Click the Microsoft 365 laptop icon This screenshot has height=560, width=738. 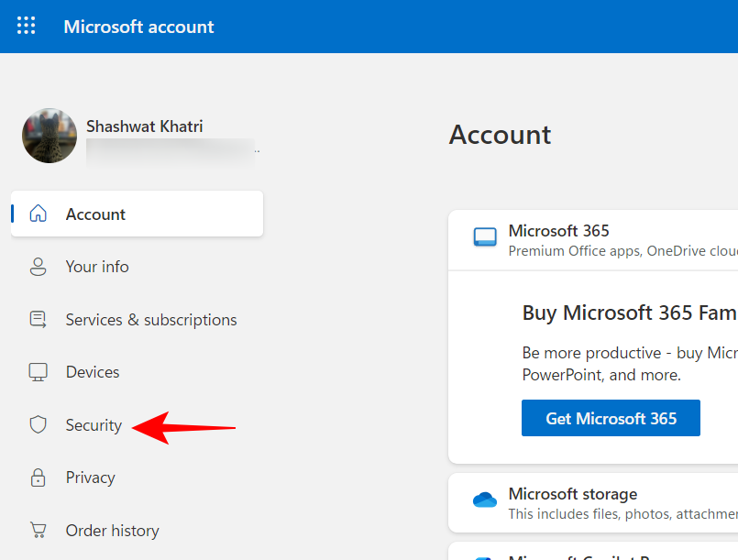(x=485, y=236)
